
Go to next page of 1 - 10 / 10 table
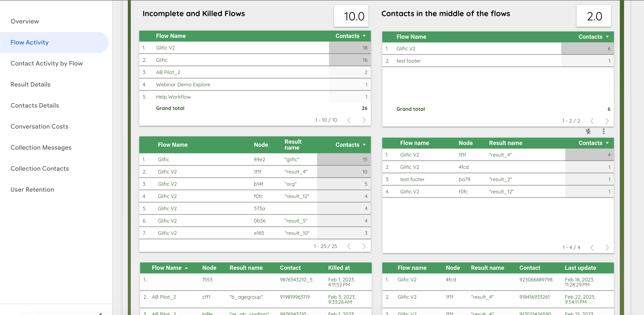364,120
